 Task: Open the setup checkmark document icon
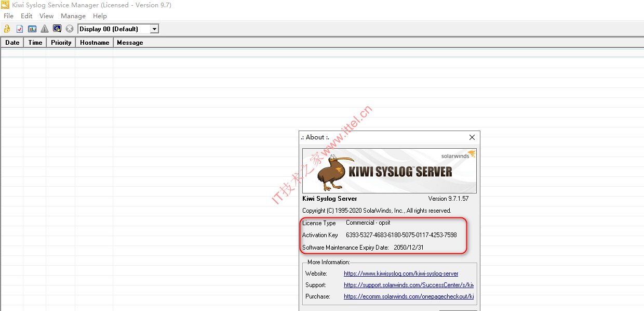(x=20, y=29)
